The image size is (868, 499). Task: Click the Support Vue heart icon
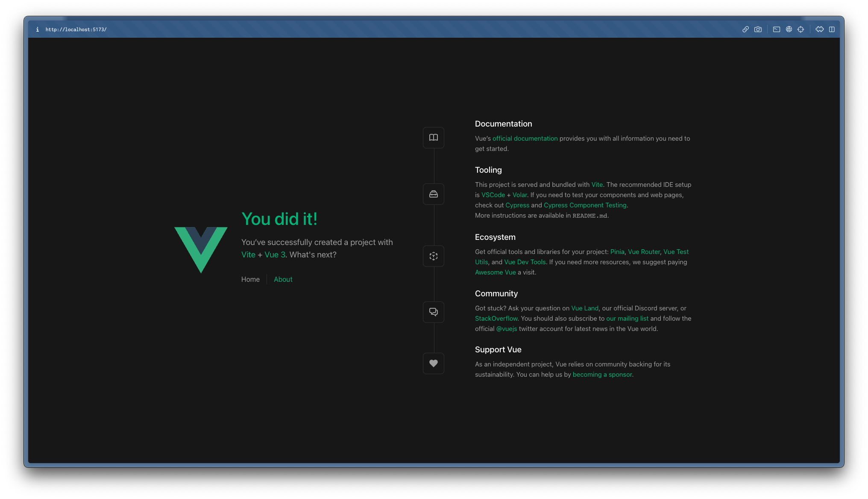[434, 363]
